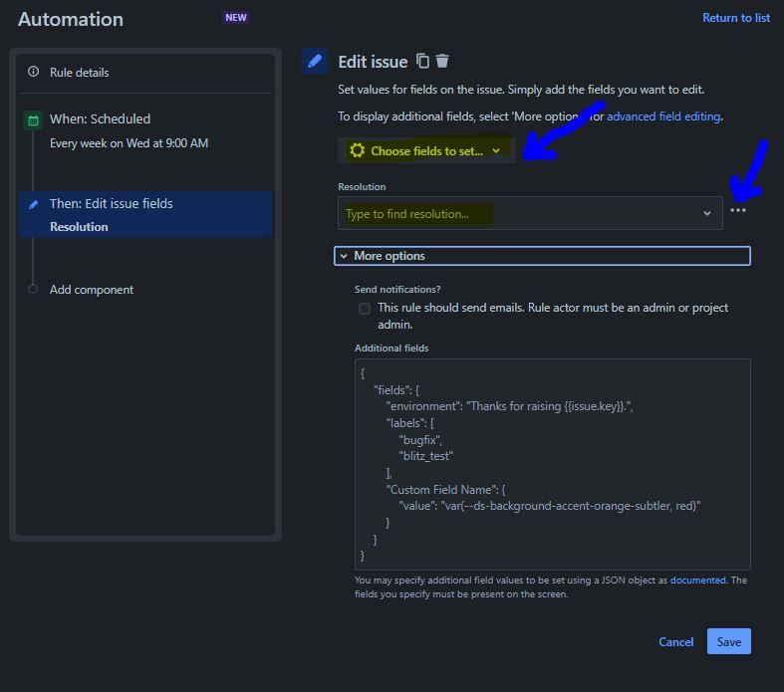
Task: Click the pencil icon next to Then: Edit issue fields
Action: (33, 204)
